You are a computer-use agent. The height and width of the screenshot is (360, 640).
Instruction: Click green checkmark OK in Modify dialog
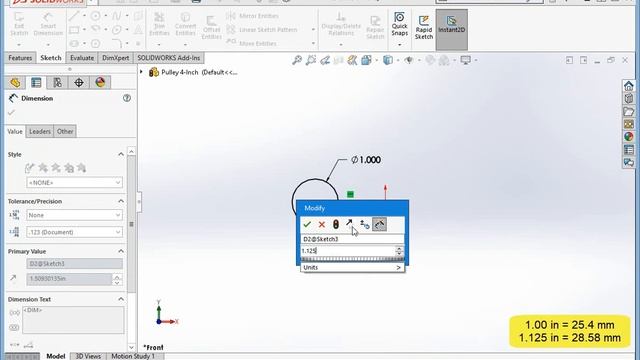click(307, 224)
